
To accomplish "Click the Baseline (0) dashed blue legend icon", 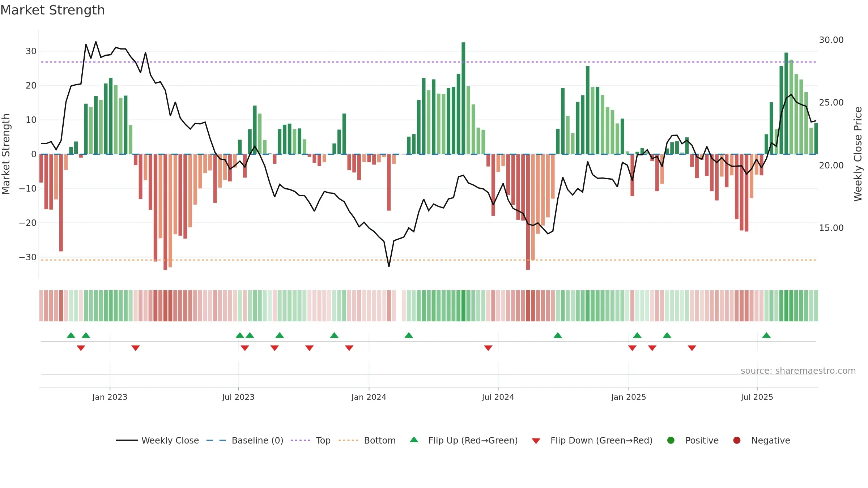I will pyautogui.click(x=216, y=440).
